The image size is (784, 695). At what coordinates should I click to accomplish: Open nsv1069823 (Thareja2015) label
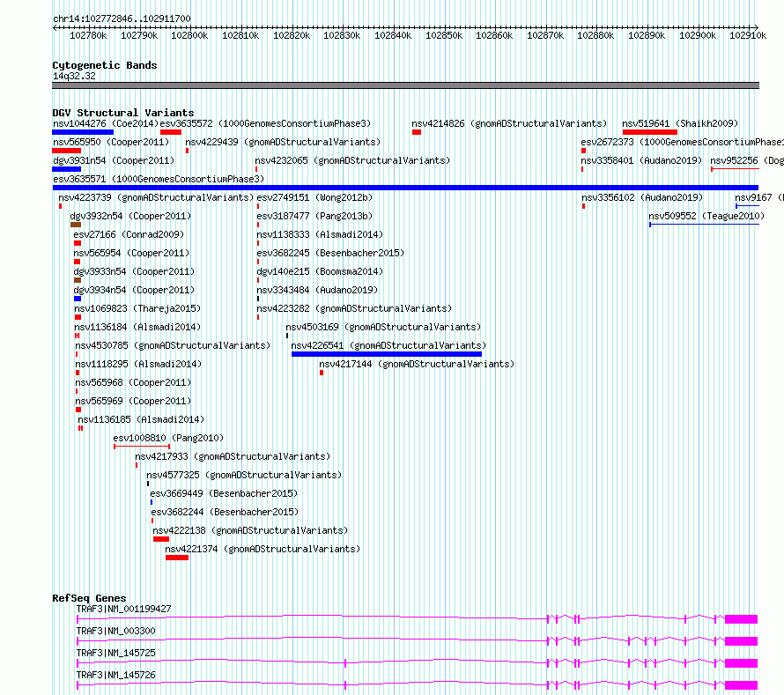[x=137, y=308]
